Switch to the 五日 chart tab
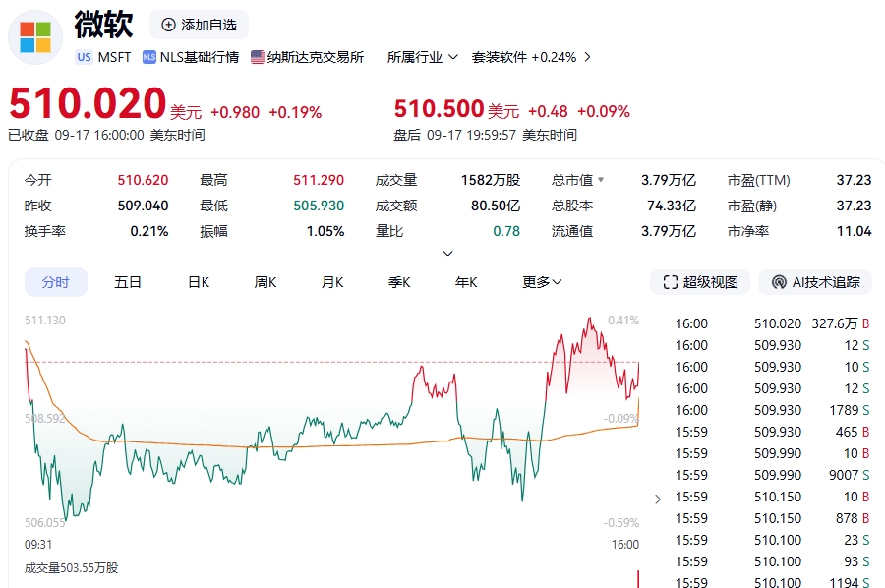The image size is (885, 588). [128, 282]
